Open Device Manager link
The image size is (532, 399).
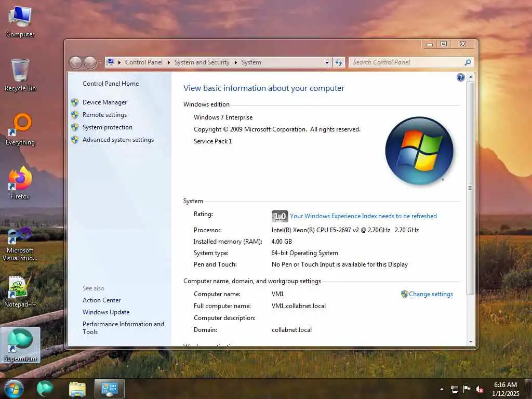(104, 102)
